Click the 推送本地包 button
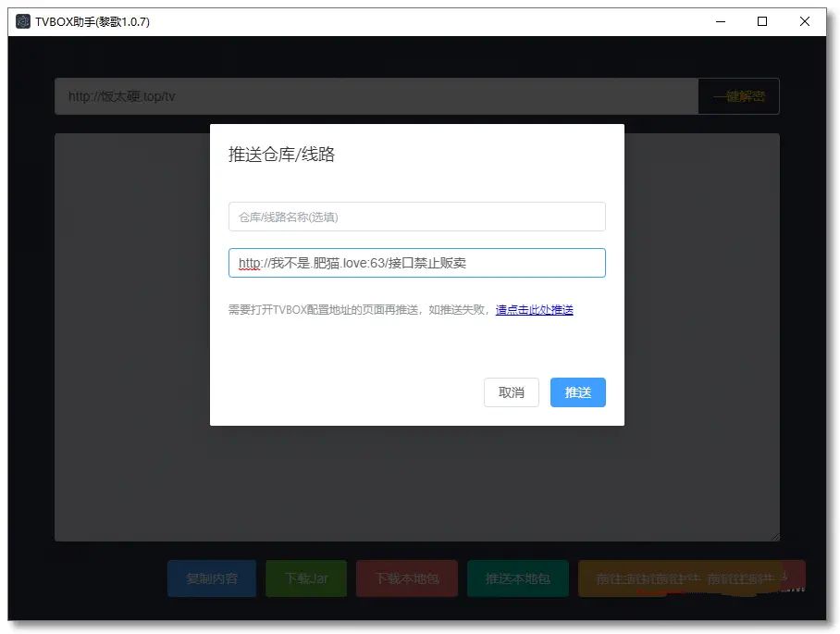The height and width of the screenshot is (634, 840). point(518,578)
